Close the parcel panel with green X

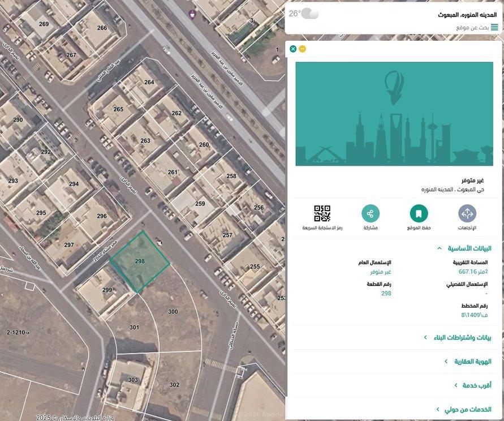tap(293, 49)
